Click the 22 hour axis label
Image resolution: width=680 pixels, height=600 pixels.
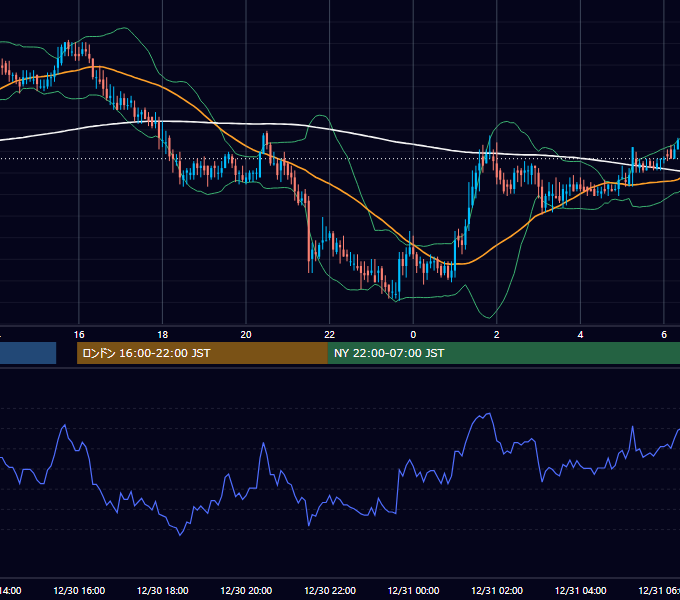330,335
